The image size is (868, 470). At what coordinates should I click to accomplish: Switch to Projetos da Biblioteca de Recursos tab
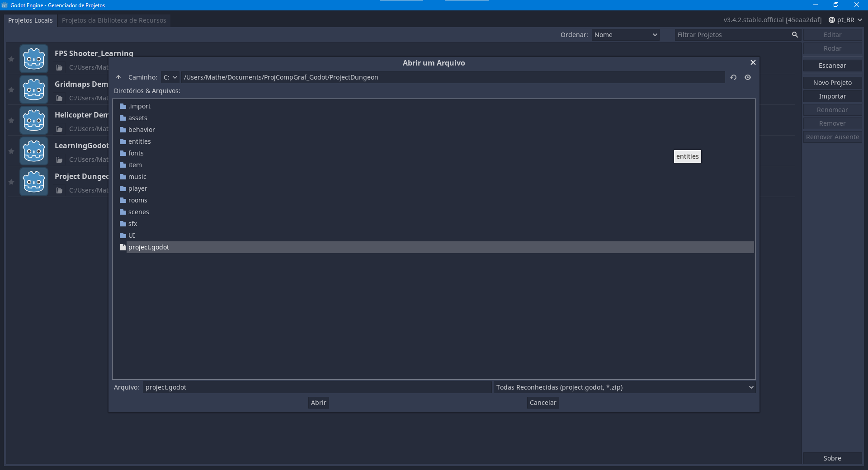pyautogui.click(x=114, y=20)
